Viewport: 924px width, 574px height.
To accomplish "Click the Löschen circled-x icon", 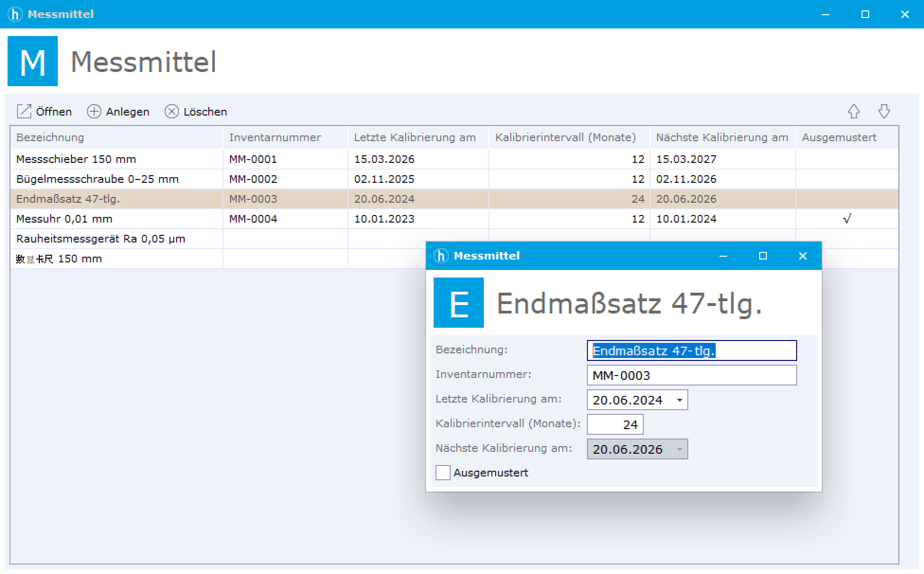I will [171, 111].
